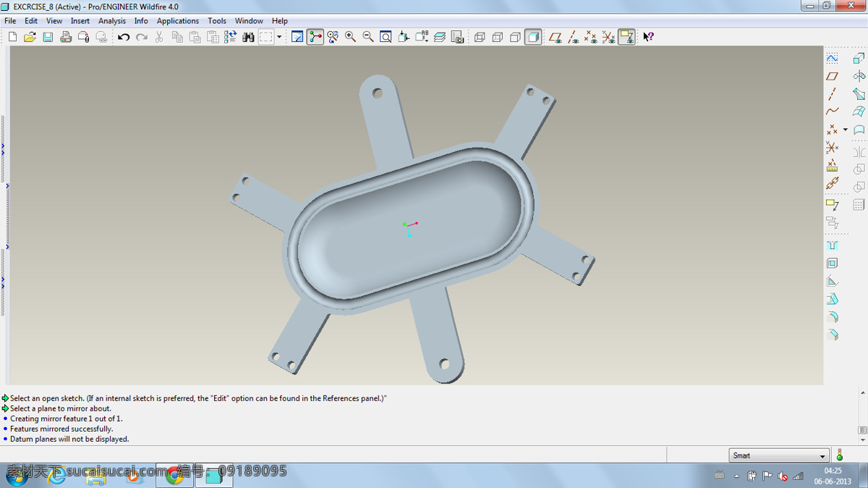Open the Applications menu
Image resolution: width=868 pixels, height=488 pixels.
178,21
